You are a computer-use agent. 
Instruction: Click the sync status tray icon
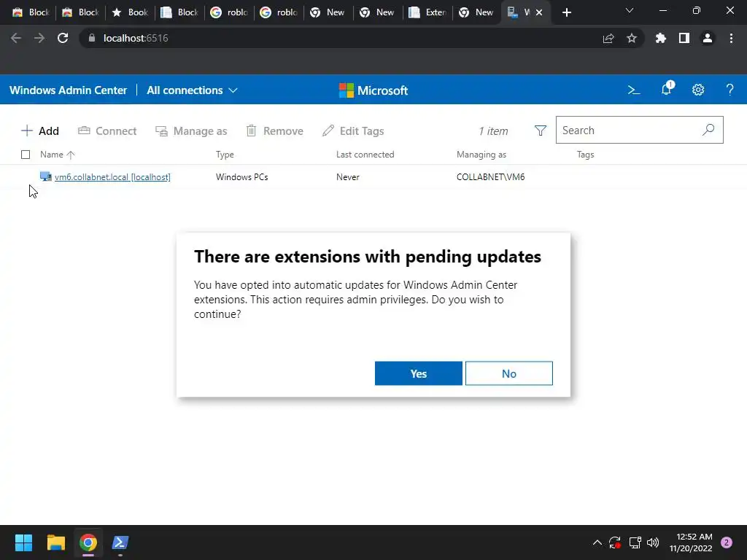click(x=615, y=542)
